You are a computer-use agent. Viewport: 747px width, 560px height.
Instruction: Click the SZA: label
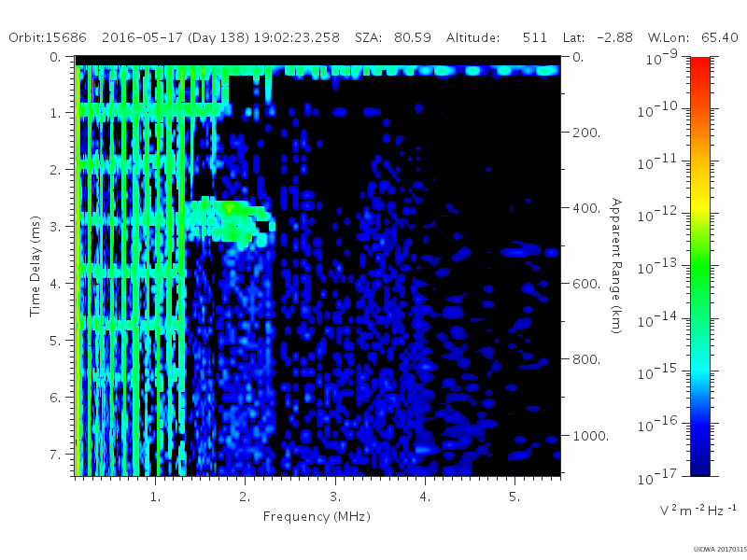tap(368, 37)
